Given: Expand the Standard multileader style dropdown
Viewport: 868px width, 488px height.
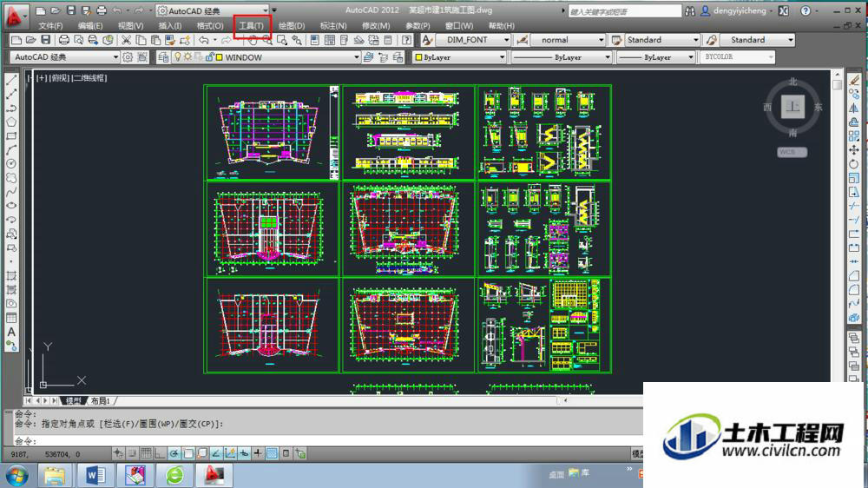Looking at the screenshot, I should coord(791,40).
